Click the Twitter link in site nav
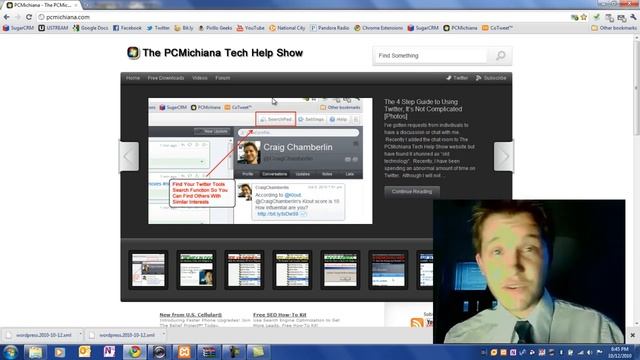 pos(457,78)
